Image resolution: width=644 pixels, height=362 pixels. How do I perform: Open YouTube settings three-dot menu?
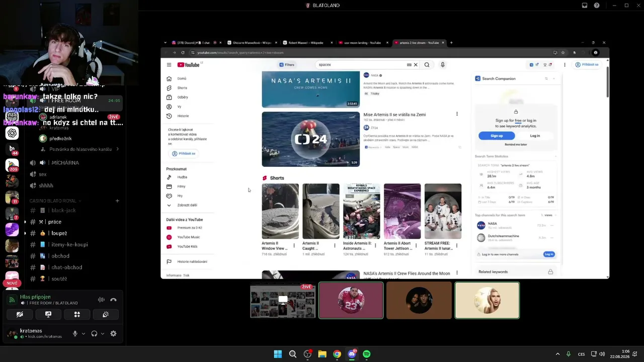coord(565,65)
